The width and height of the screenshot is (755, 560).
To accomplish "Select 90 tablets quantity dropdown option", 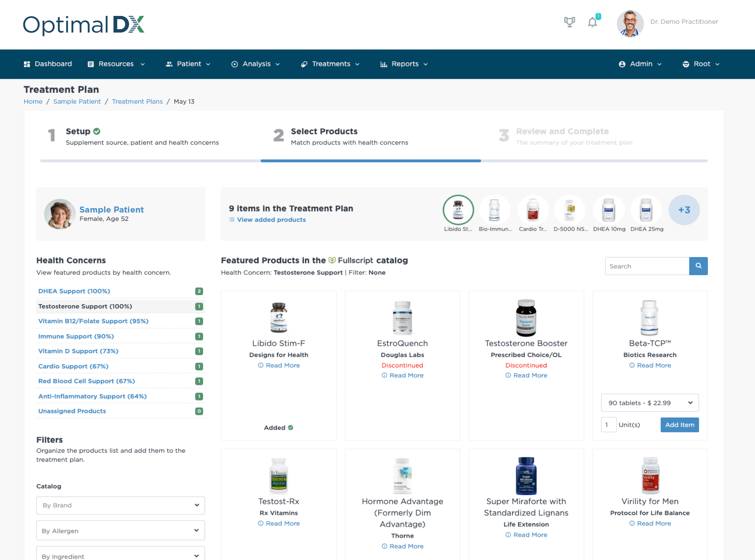I will pyautogui.click(x=649, y=403).
